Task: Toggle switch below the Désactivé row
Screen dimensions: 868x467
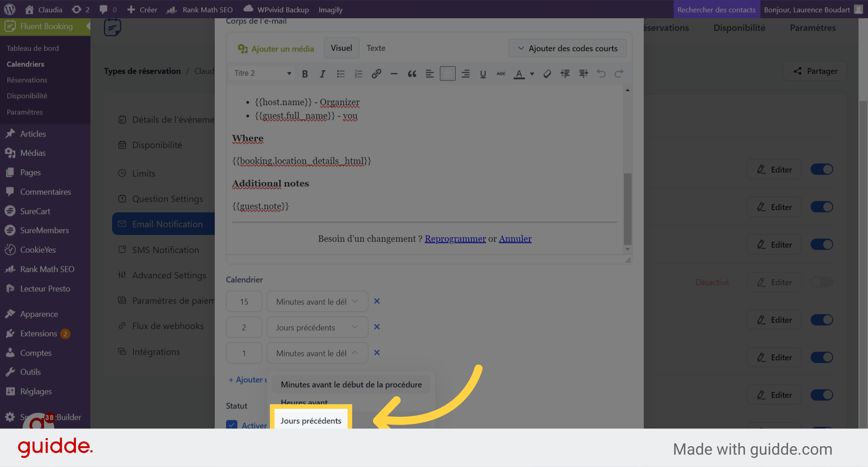Action: pos(821,320)
